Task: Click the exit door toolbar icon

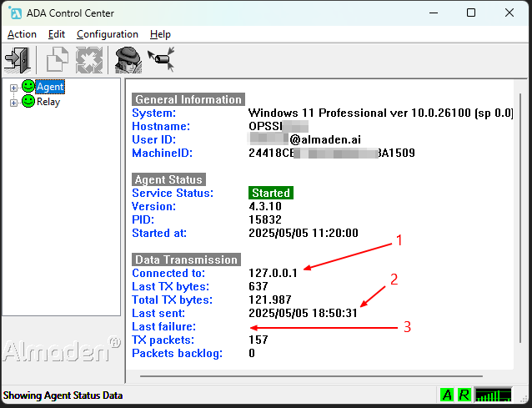Action: click(18, 60)
